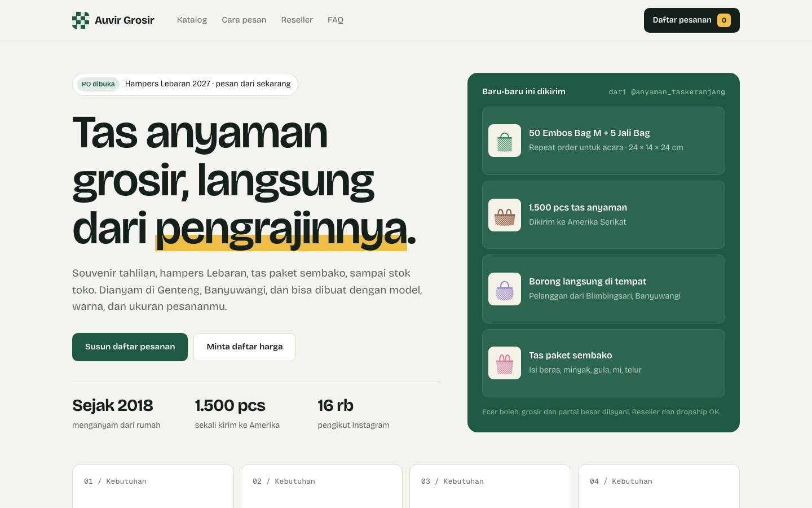This screenshot has width=812, height=508.
Task: Click the Baru-baru ini dikirim heading
Action: (524, 91)
